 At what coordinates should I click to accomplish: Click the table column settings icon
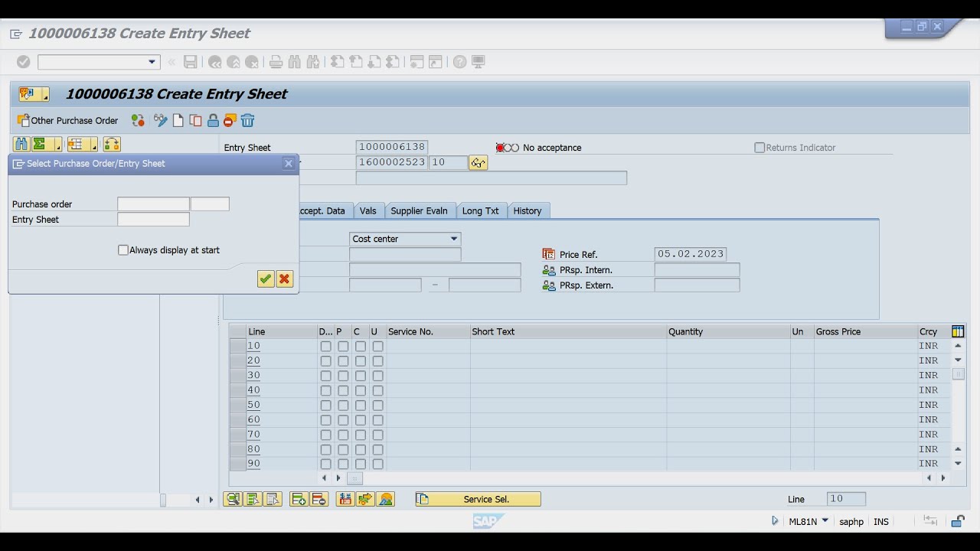(x=958, y=331)
